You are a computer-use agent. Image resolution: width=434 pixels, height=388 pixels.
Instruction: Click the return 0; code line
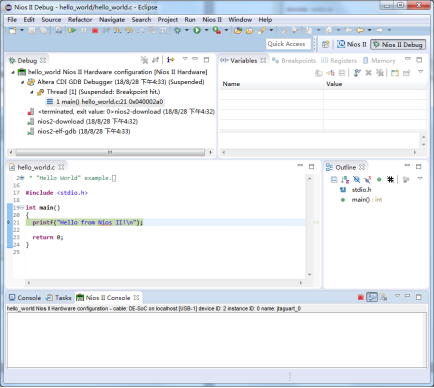click(48, 237)
